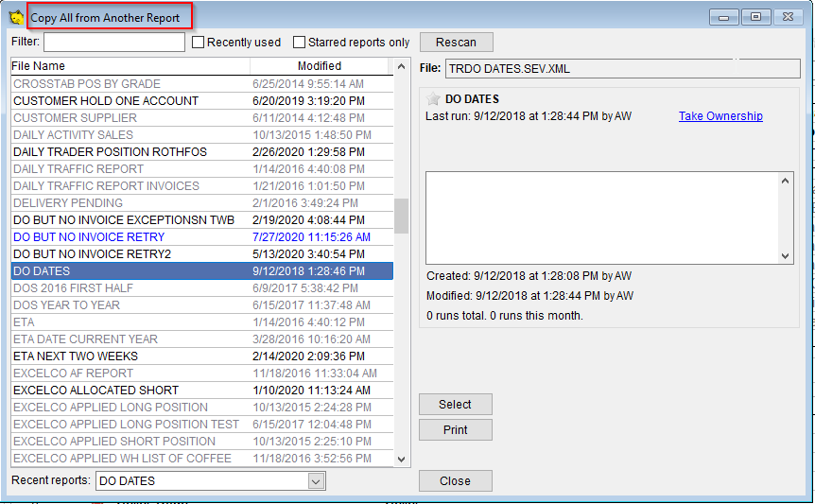Viewport: 815px width, 504px height.
Task: Click the Select button
Action: tap(456, 404)
